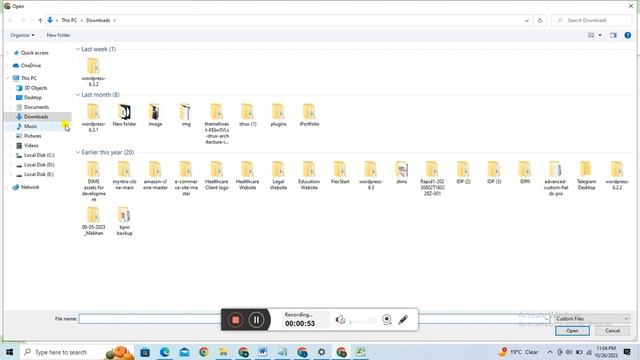Select the Legal Website folder
The height and width of the screenshot is (360, 640).
278,175
